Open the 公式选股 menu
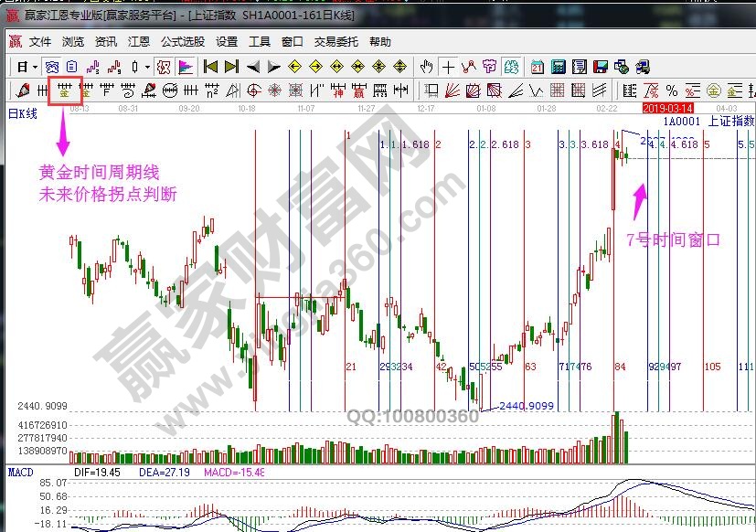 183,42
